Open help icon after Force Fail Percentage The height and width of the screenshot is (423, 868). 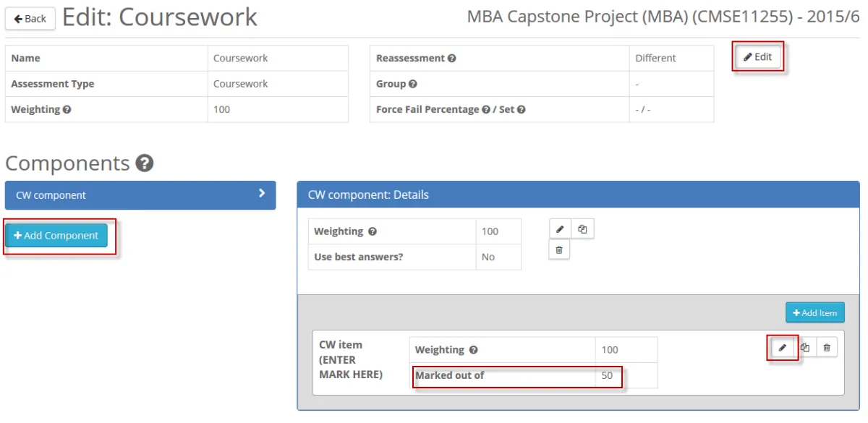point(486,110)
